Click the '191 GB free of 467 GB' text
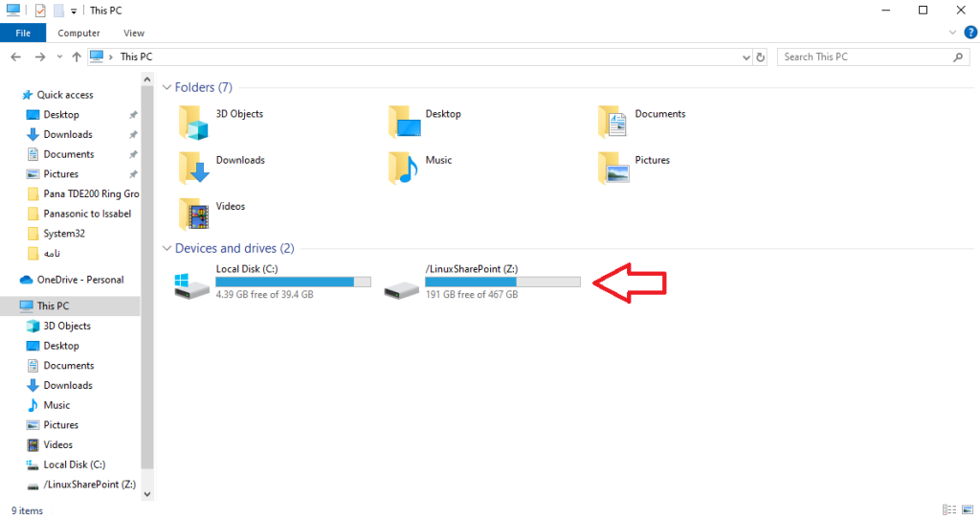The height and width of the screenshot is (520, 980). [472, 295]
